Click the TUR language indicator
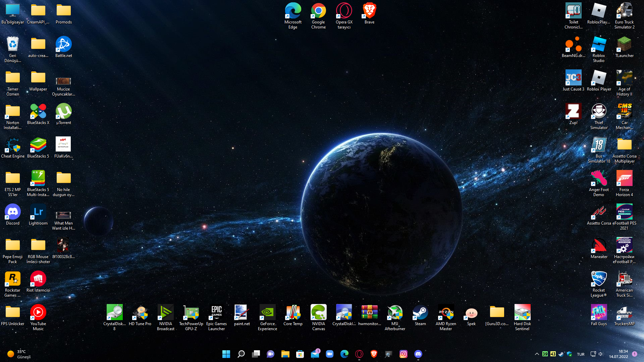The width and height of the screenshot is (644, 362). click(x=581, y=354)
